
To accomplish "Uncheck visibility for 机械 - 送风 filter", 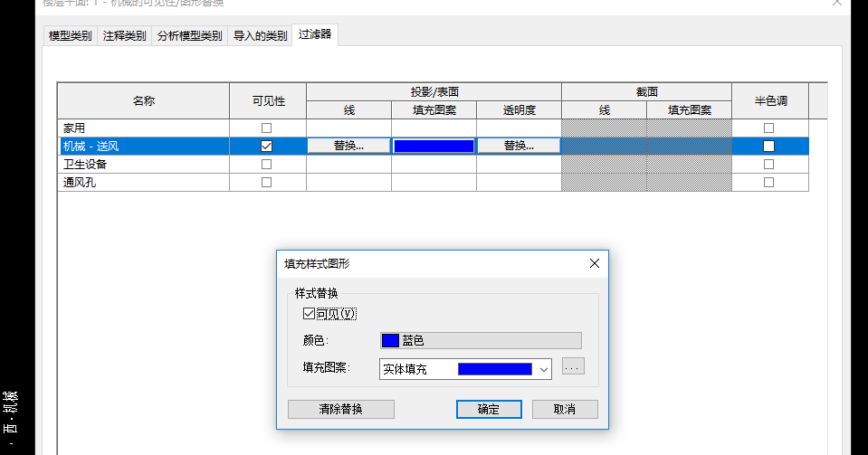I will pyautogui.click(x=266, y=147).
